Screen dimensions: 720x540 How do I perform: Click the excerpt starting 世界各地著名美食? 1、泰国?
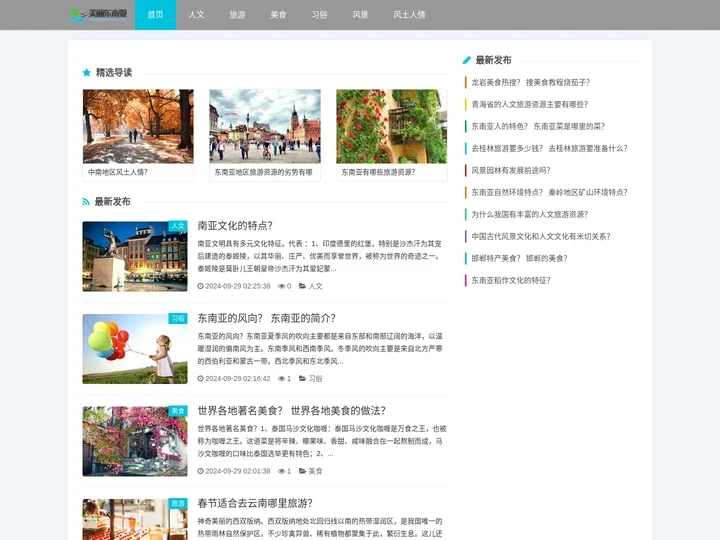pyautogui.click(x=322, y=441)
